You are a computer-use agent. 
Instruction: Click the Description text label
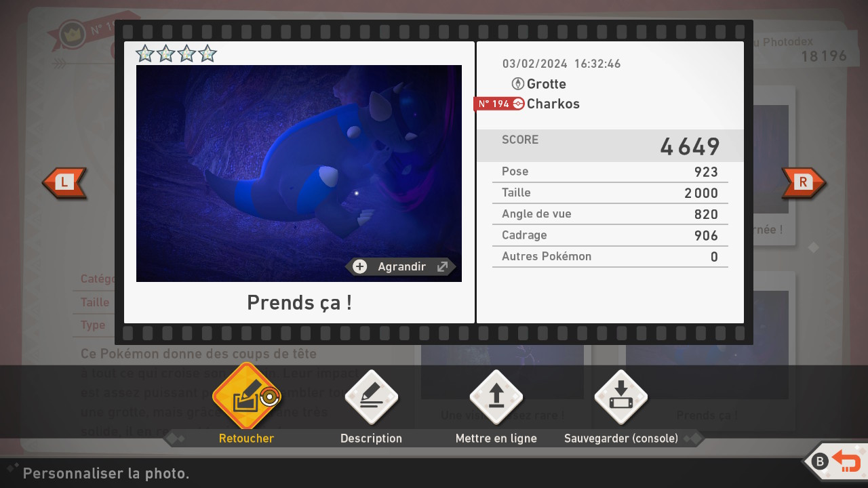(371, 439)
